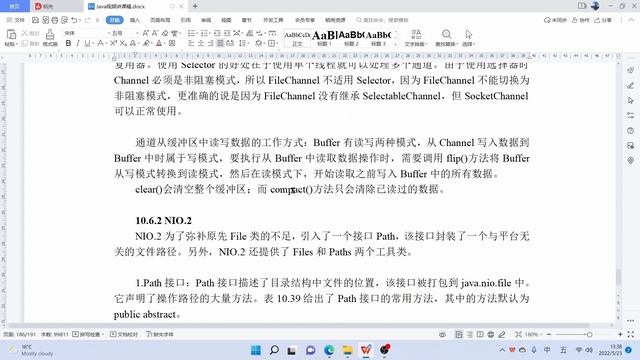Collapse the ribbon with chevron
640x360 pixels.
(x=631, y=20)
